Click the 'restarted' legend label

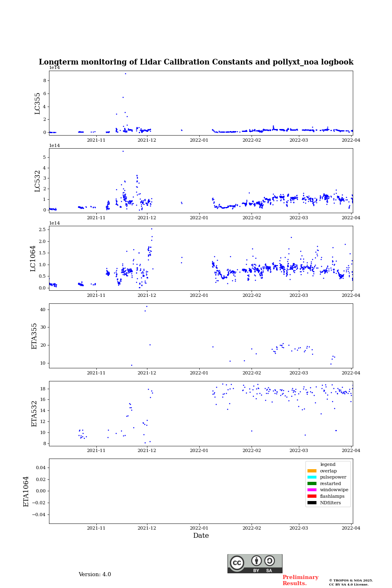click(x=330, y=483)
